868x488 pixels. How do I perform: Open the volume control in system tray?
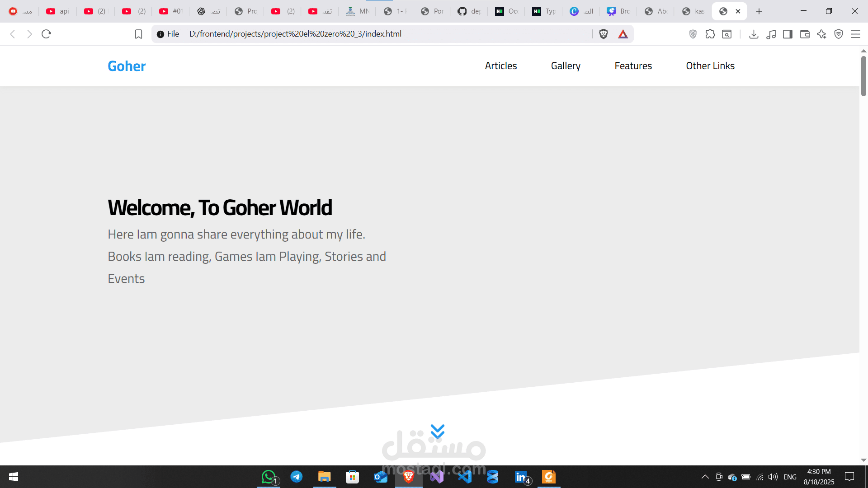coord(773,477)
